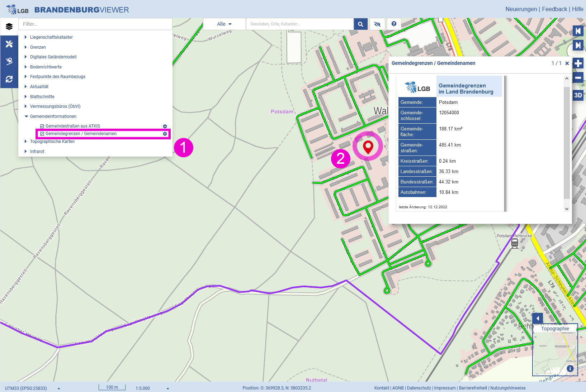The width and height of the screenshot is (586, 392).
Task: Open Impressum footer link
Action: (x=445, y=388)
